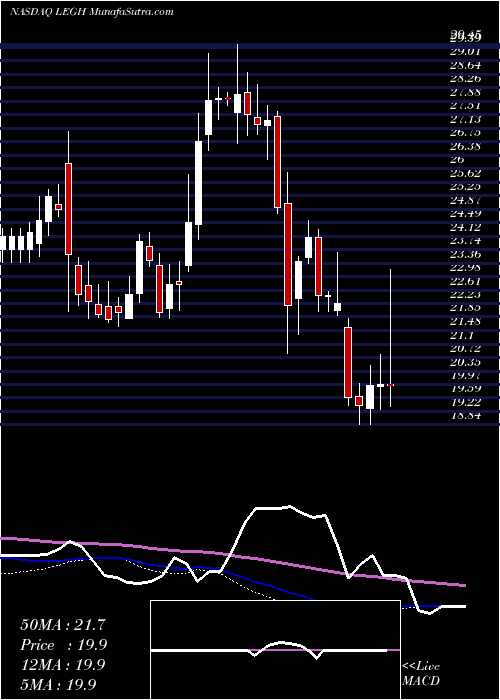The image size is (500, 700).
Task: Click the 22.98 price axis label
Action: coord(466,267)
